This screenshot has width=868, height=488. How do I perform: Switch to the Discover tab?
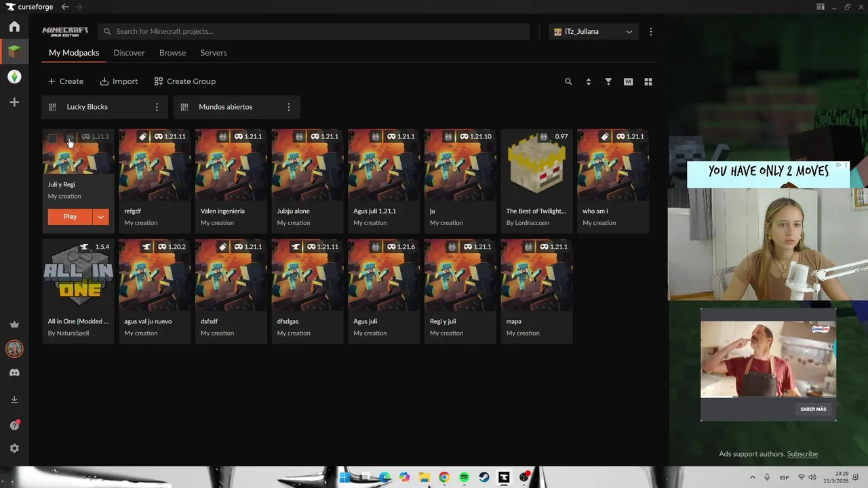tap(129, 53)
